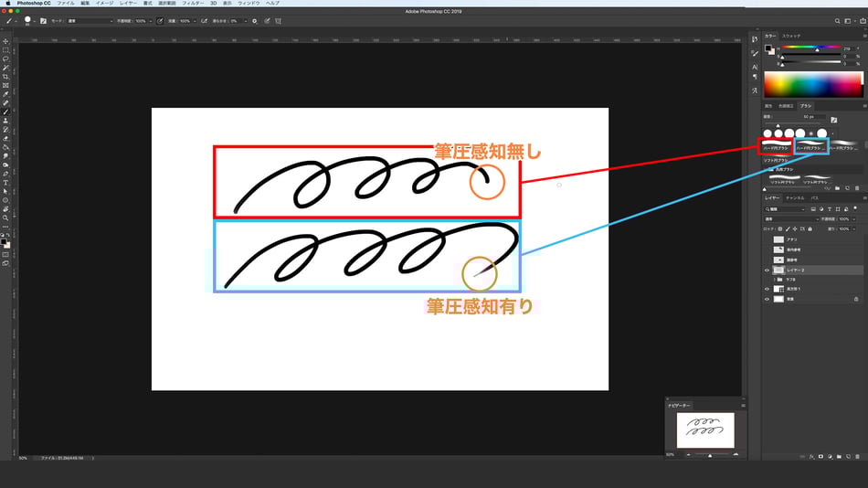Viewport: 868px width, 488px height.
Task: Click the rainbow hue slider in Color panel
Action: tap(816, 48)
